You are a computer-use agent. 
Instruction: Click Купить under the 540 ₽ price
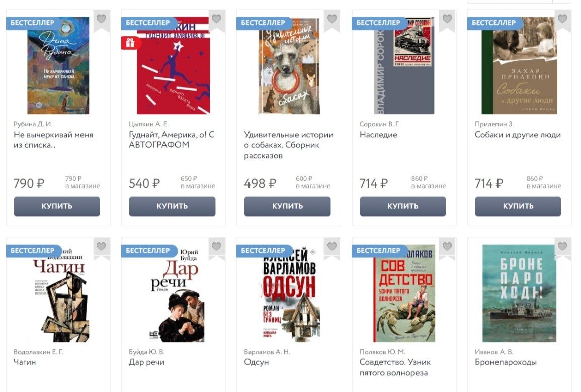coord(172,206)
